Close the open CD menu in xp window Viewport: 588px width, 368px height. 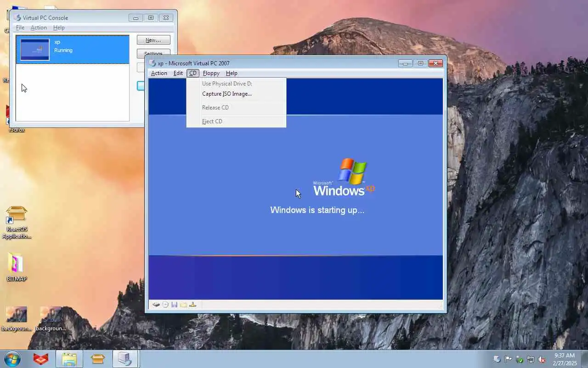point(193,73)
